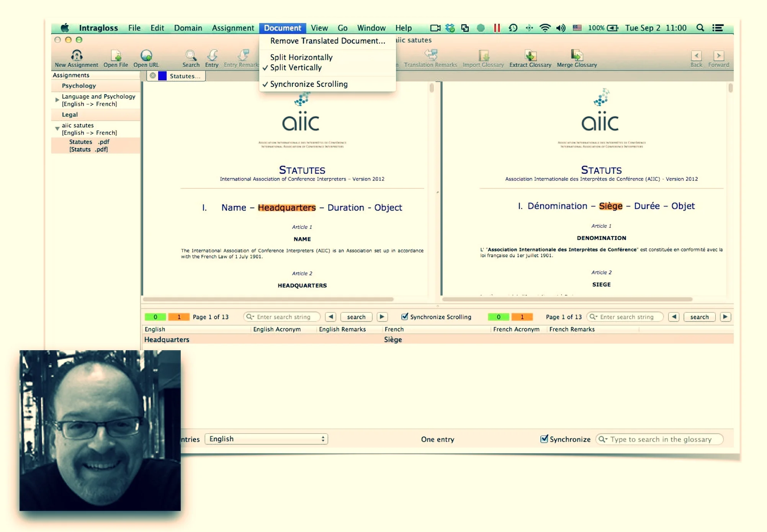Screen dimensions: 767x532
Task: Click previous result arrow in right pane
Action: pyautogui.click(x=674, y=317)
